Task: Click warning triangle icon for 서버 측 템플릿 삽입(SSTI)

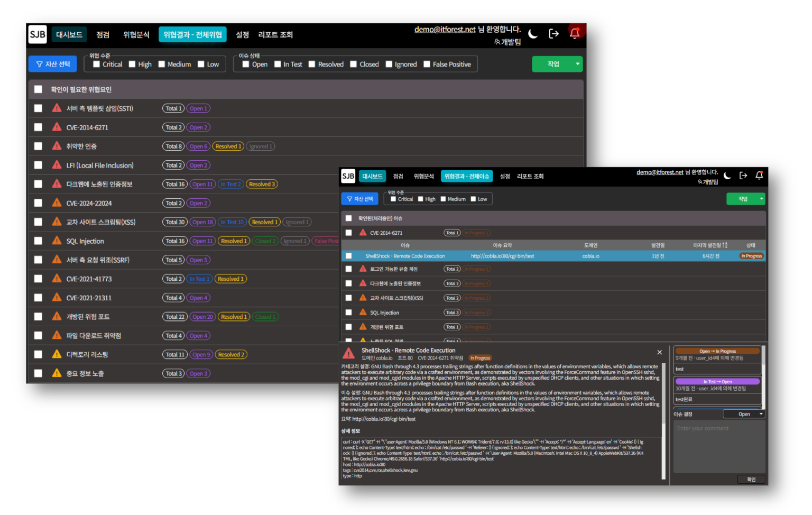Action: click(57, 108)
